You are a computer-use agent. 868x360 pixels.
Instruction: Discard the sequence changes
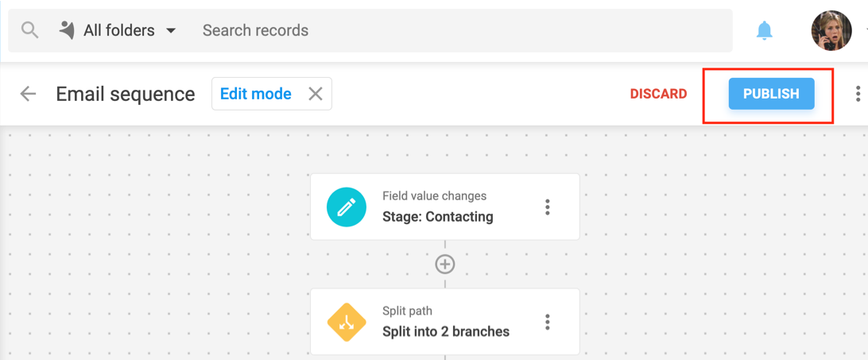pos(658,94)
